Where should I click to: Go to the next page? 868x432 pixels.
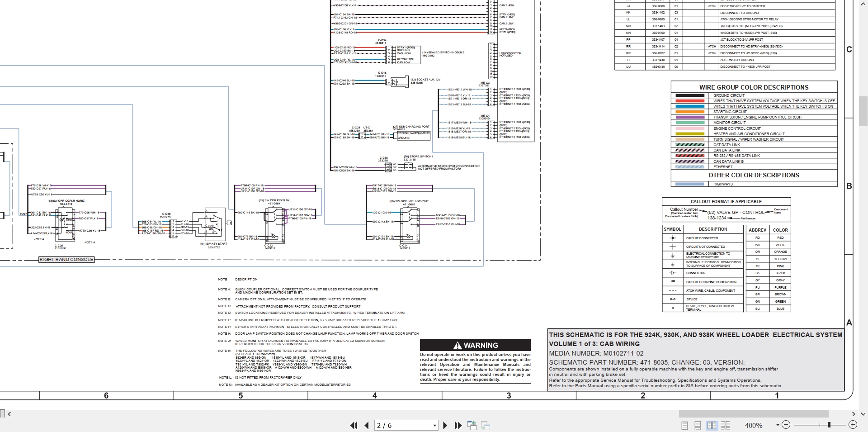point(445,425)
